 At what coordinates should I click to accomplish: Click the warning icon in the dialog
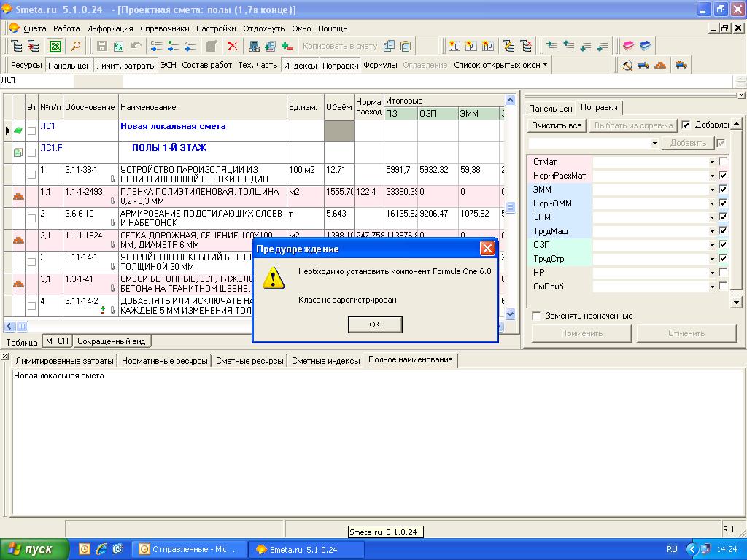(274, 278)
